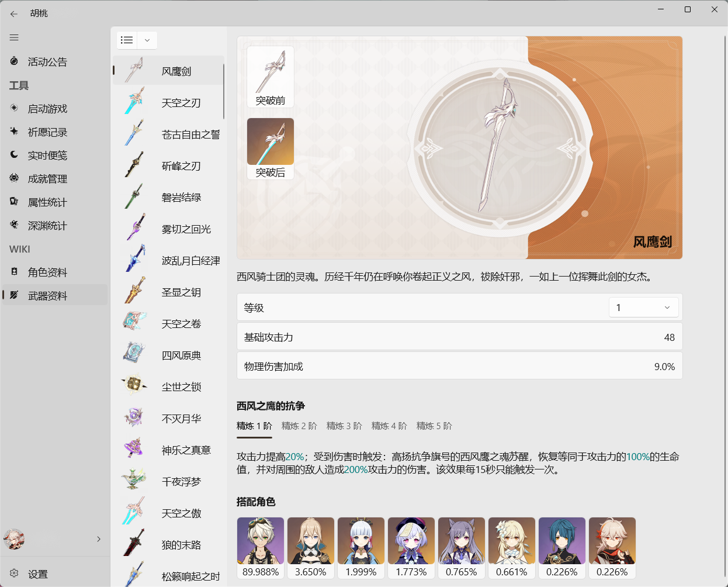The image size is (728, 587).
Task: Open 属性统计 page
Action: tap(55, 202)
